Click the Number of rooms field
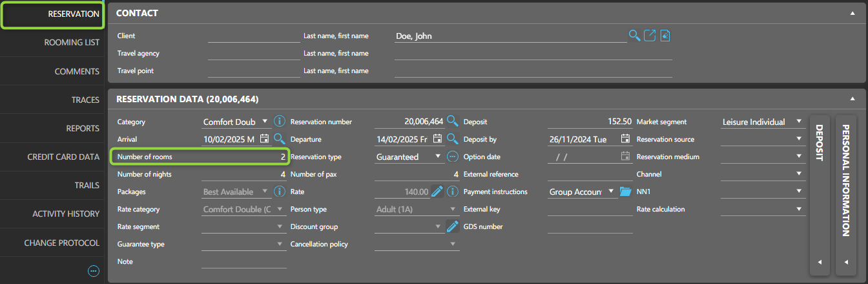 click(x=245, y=157)
